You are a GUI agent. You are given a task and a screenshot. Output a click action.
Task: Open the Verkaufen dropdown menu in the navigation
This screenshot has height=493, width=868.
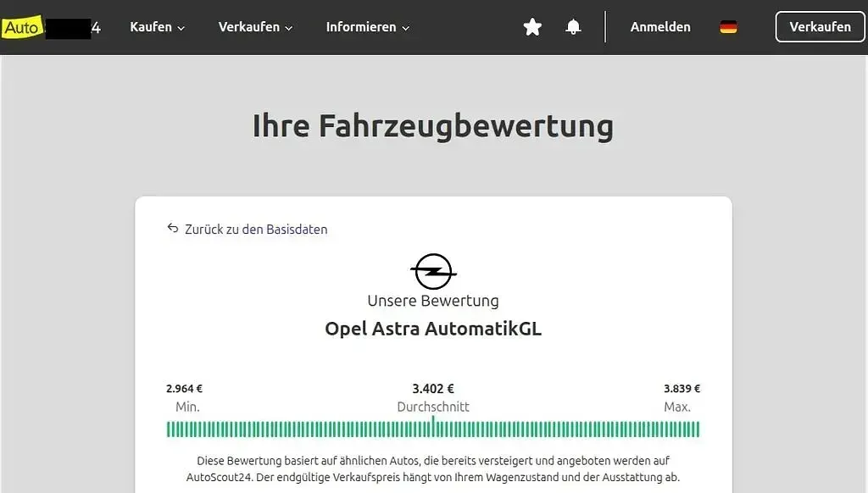(x=255, y=27)
